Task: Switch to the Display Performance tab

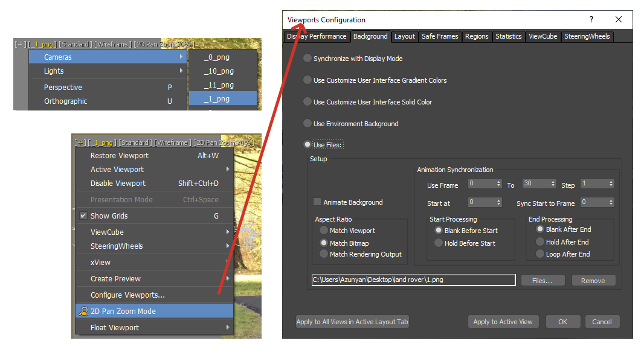Action: (x=317, y=36)
